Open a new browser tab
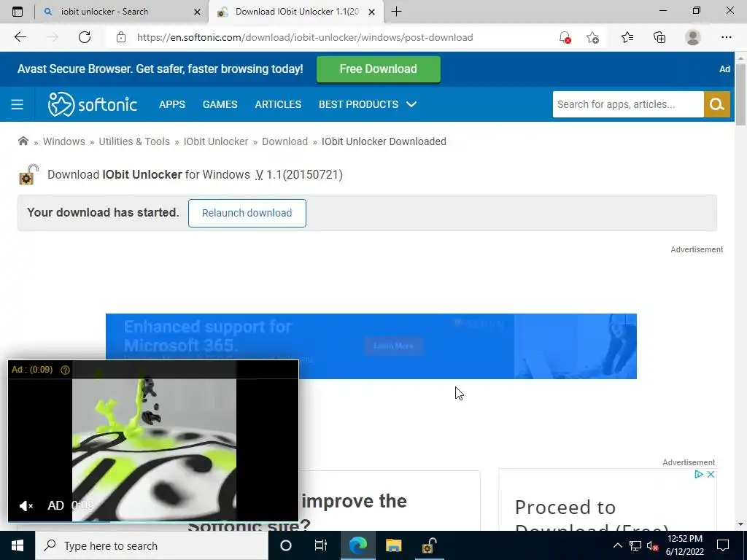747x560 pixels. tap(396, 12)
